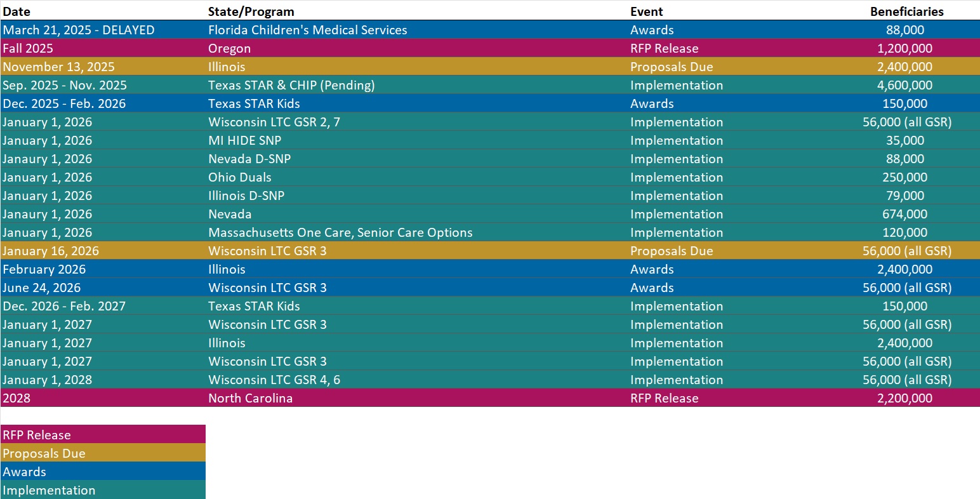Select the North Carolina program cell
The height and width of the screenshot is (499, 980).
(250, 398)
